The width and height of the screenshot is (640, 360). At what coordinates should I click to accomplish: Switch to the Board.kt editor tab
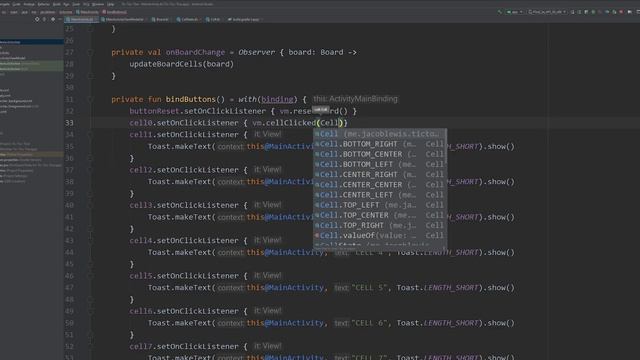pos(160,19)
